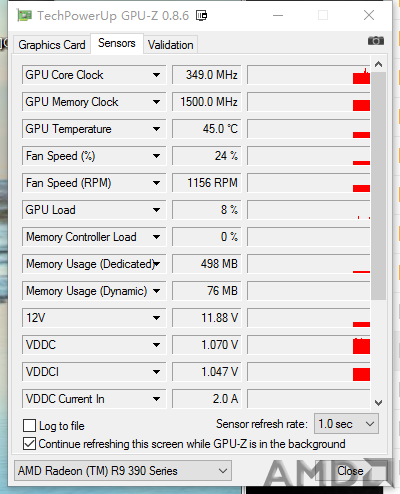Click the GPU-Z app icon in title bar
This screenshot has height=494, width=400.
(x=24, y=15)
